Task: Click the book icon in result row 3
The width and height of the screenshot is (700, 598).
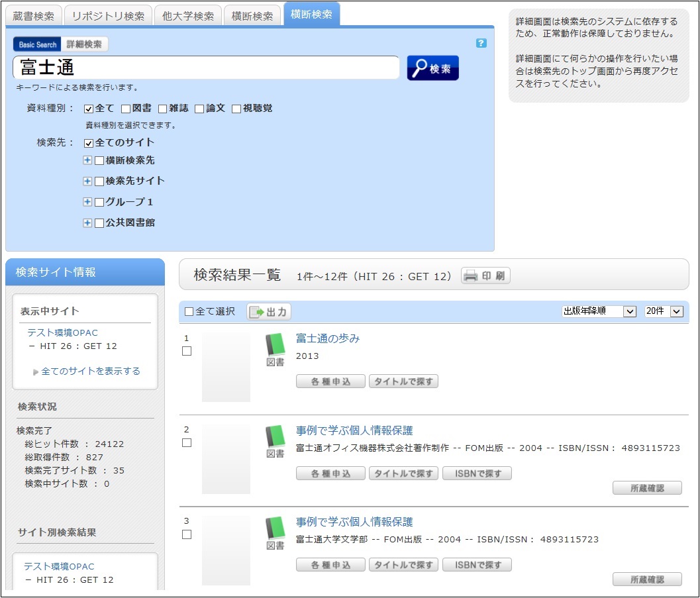Action: point(275,528)
